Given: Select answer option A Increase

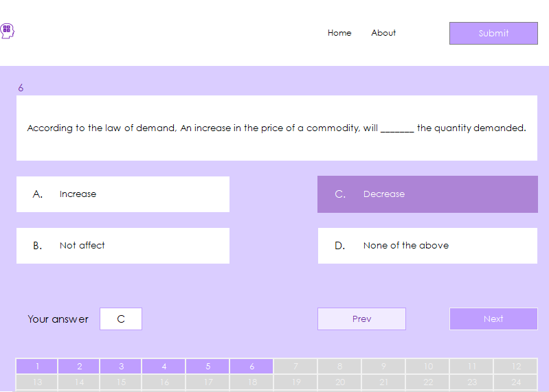Looking at the screenshot, I should 123,194.
